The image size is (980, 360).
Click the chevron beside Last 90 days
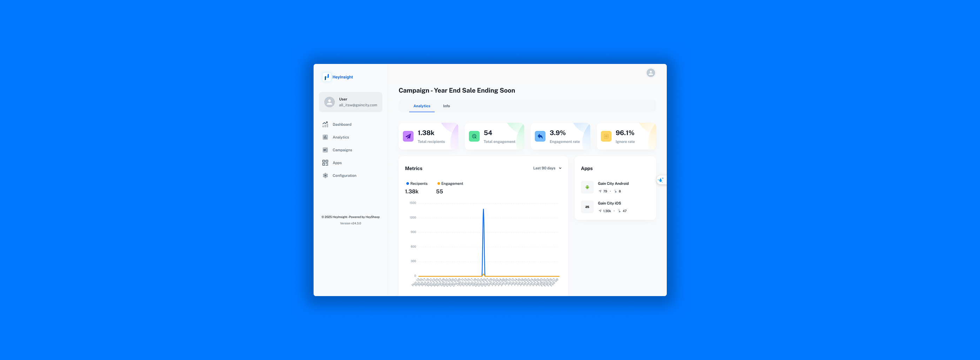coord(560,168)
